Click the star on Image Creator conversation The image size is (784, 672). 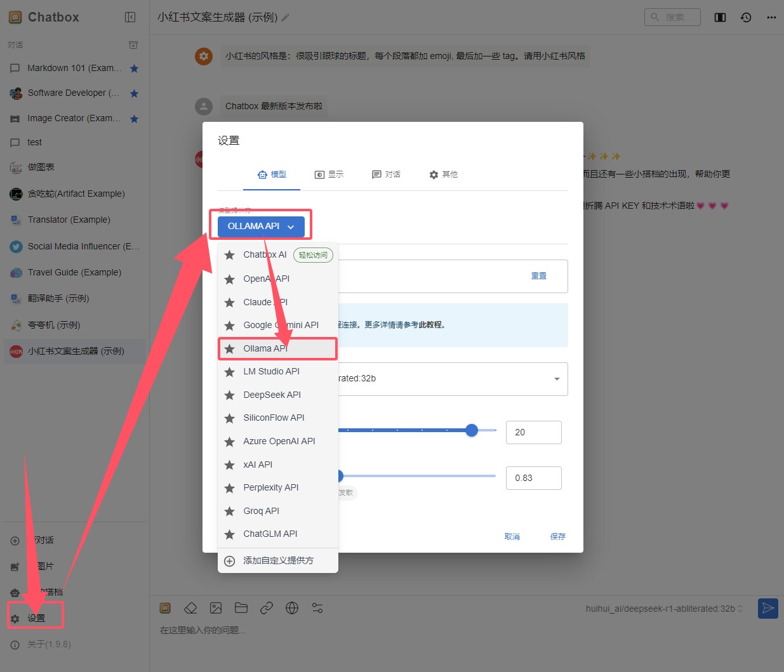134,119
